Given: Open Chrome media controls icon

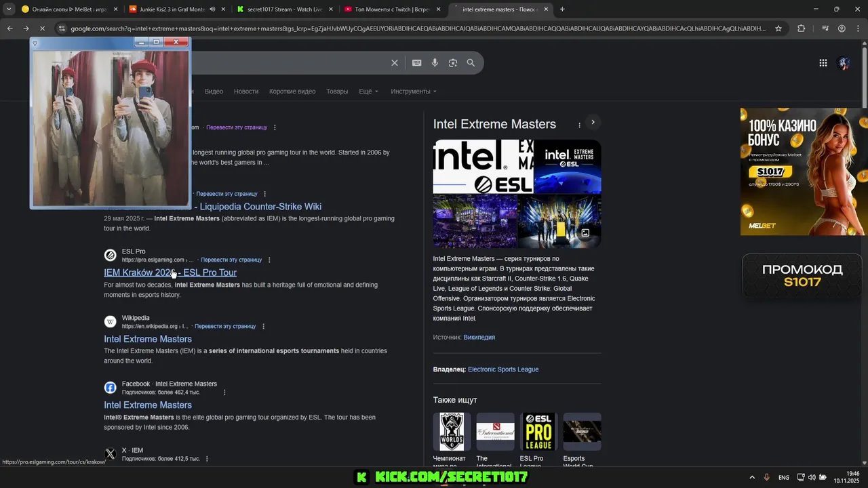Looking at the screenshot, I should pos(825,28).
